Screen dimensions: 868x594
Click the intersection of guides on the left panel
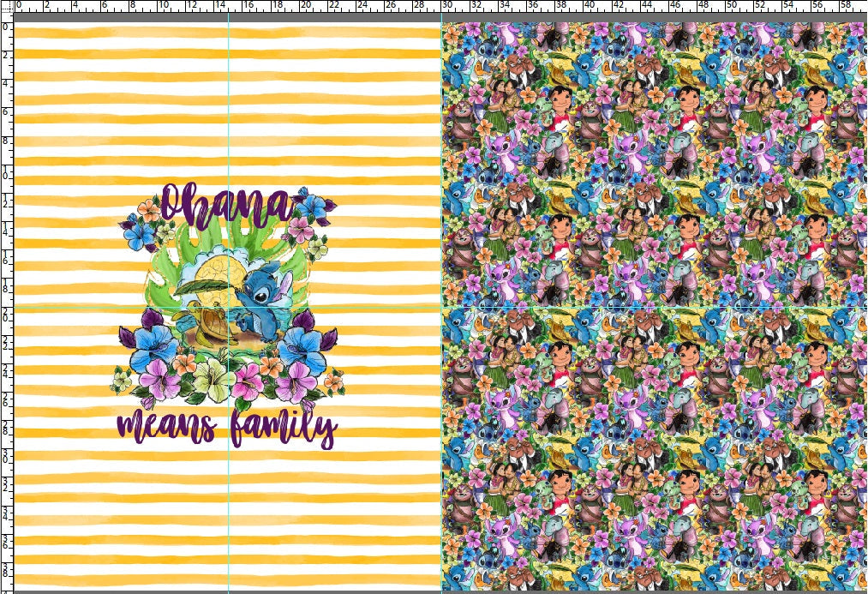tap(227, 307)
